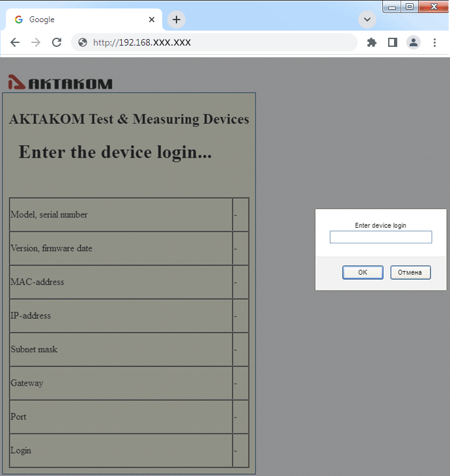Open the Chrome three-dot menu
450x476 pixels.
(x=434, y=42)
